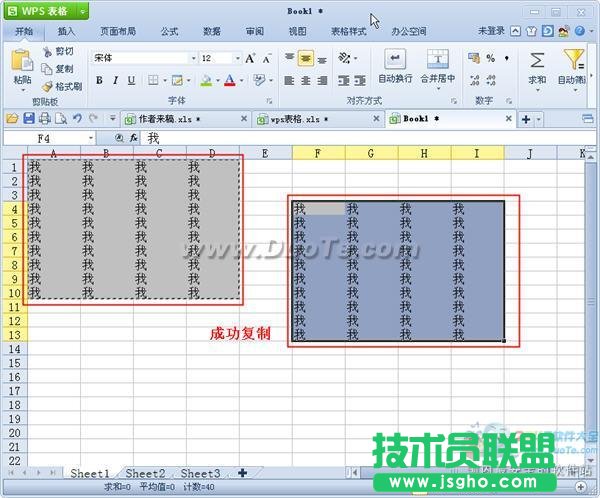Click in the formula bar input
Image resolution: width=600 pixels, height=498 pixels.
point(367,138)
